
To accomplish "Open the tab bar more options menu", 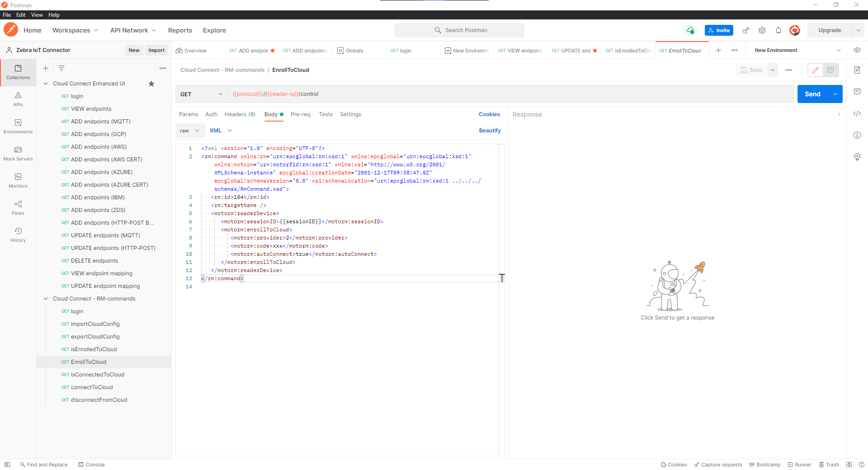I will [735, 50].
